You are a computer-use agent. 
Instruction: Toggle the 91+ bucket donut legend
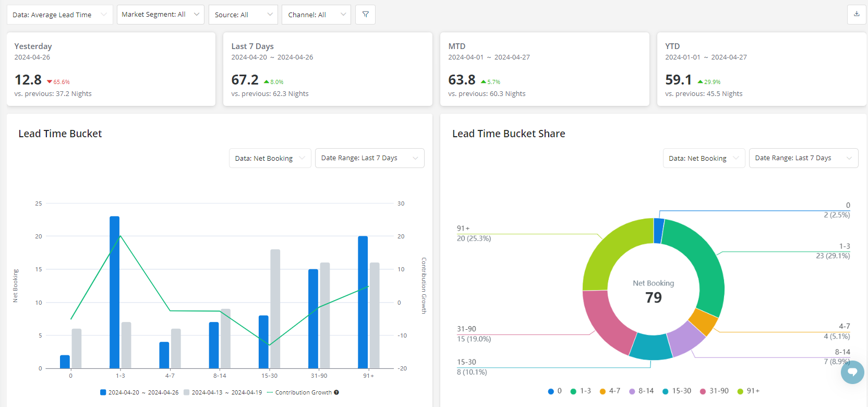[749, 391]
